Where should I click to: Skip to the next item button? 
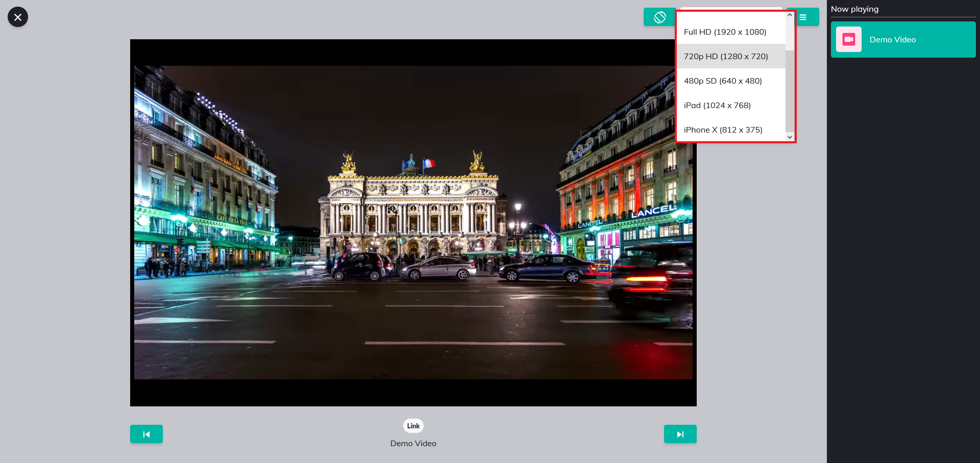click(680, 434)
